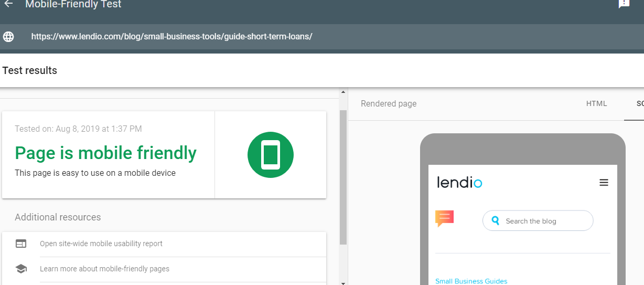Click the site-wide usability report page icon

click(21, 244)
